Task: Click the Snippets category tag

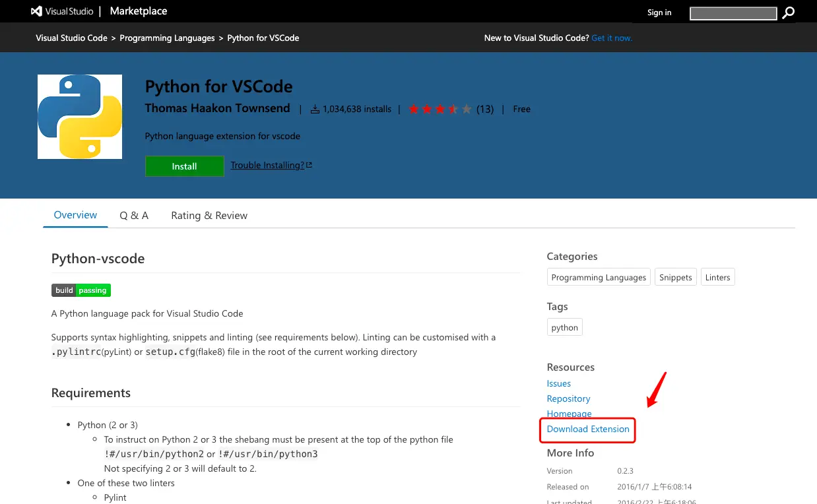Action: click(675, 277)
